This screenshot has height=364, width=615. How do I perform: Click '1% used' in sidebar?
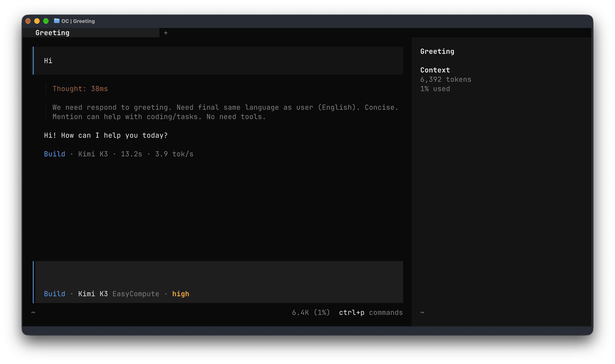pyautogui.click(x=435, y=89)
